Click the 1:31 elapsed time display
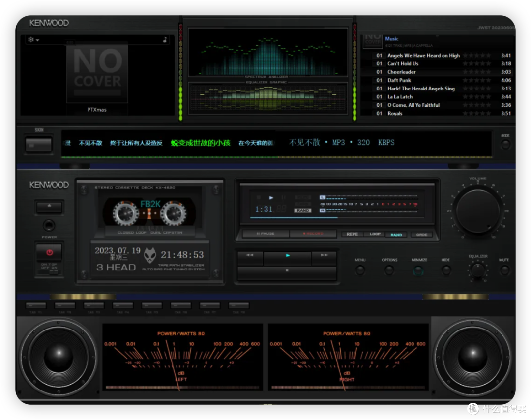Screen dimensions: 531x420 264,209
